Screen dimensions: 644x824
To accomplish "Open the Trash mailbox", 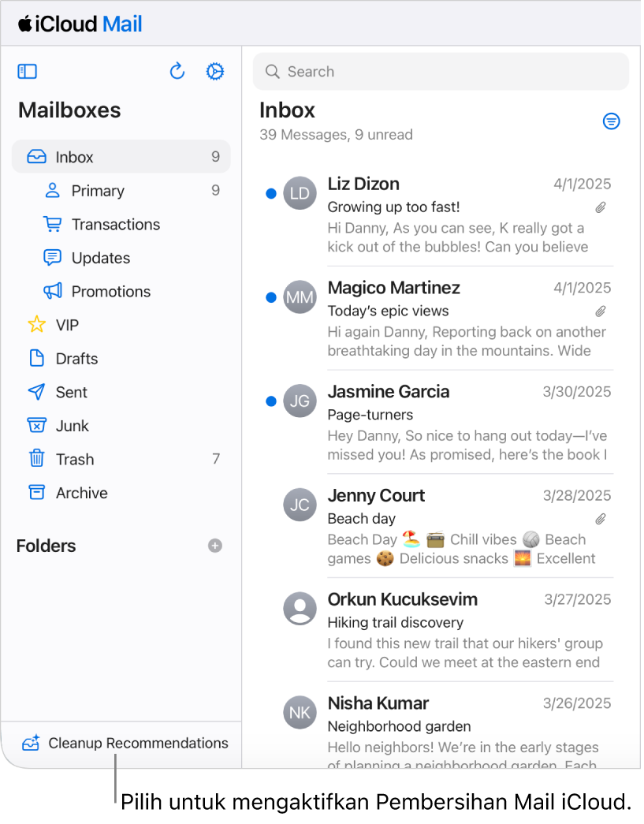I will point(121,459).
